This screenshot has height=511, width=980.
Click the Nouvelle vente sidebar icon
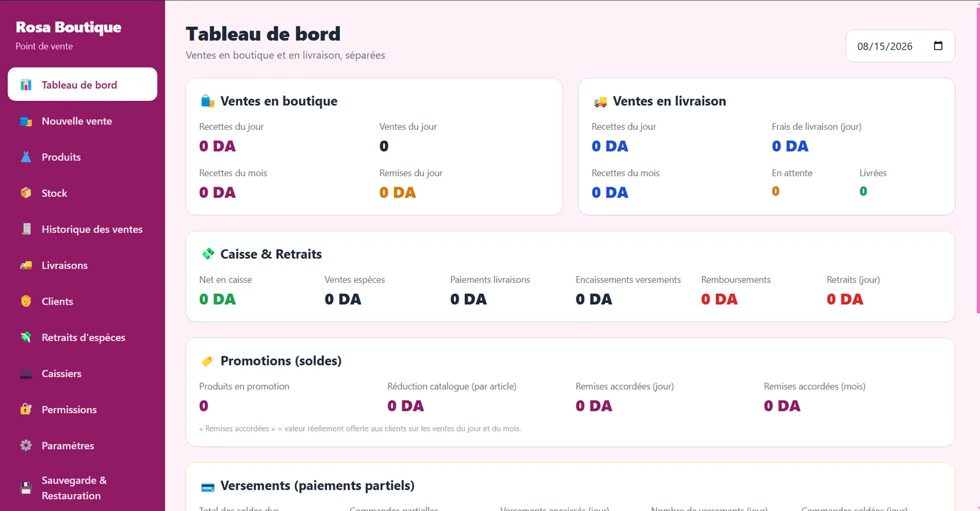pyautogui.click(x=26, y=121)
